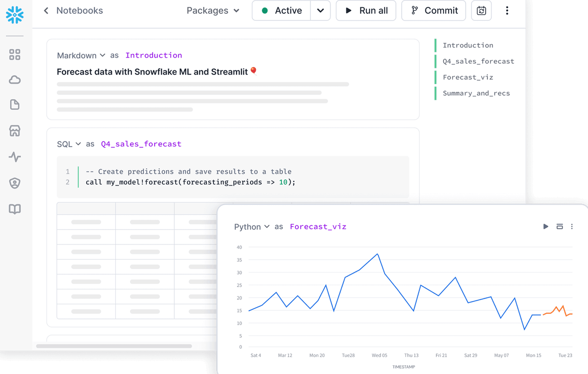Image resolution: width=588 pixels, height=374 pixels.
Task: Collapse the Forecast_viz cell output
Action: (559, 227)
